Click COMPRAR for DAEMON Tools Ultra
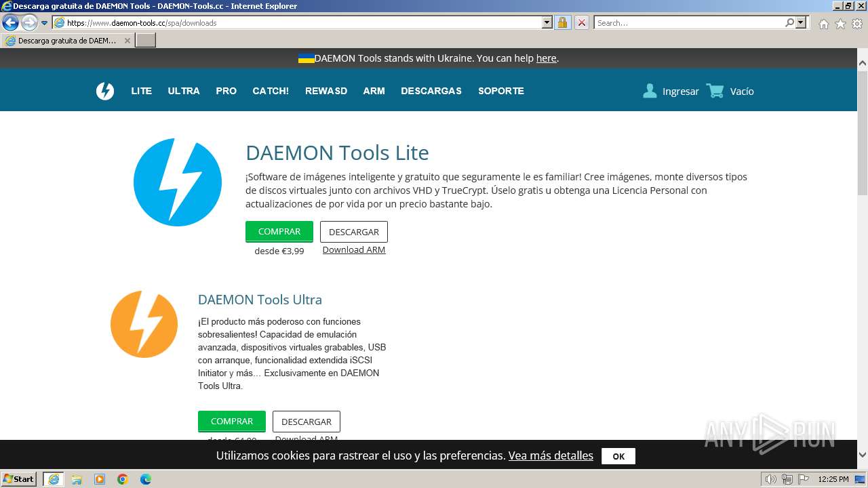Image resolution: width=868 pixels, height=488 pixels. pos(232,422)
